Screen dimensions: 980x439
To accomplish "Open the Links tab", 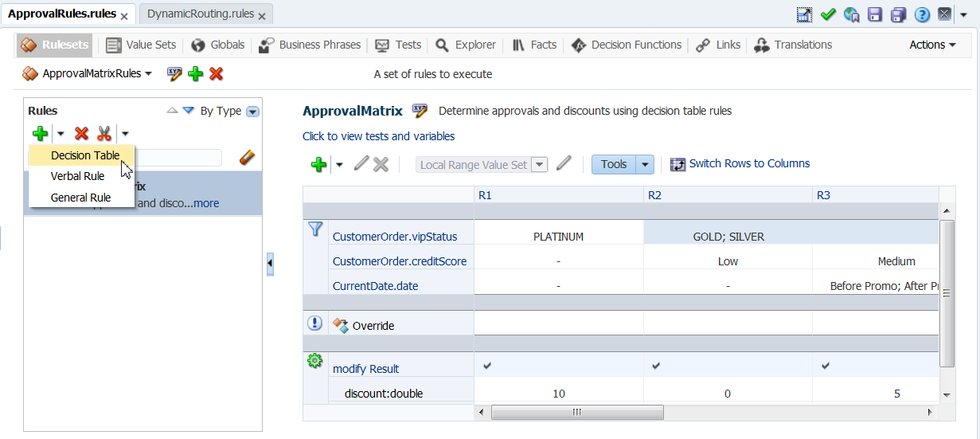I will pyautogui.click(x=718, y=45).
